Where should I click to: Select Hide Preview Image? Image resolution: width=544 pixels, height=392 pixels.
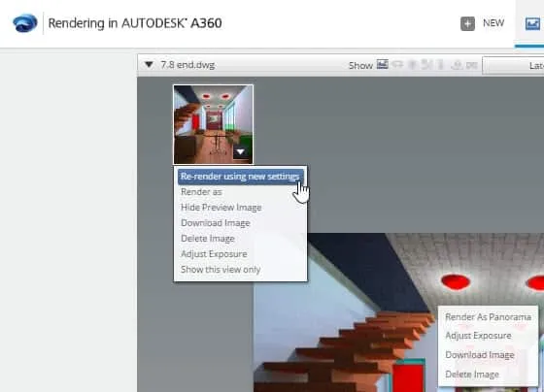tap(221, 208)
